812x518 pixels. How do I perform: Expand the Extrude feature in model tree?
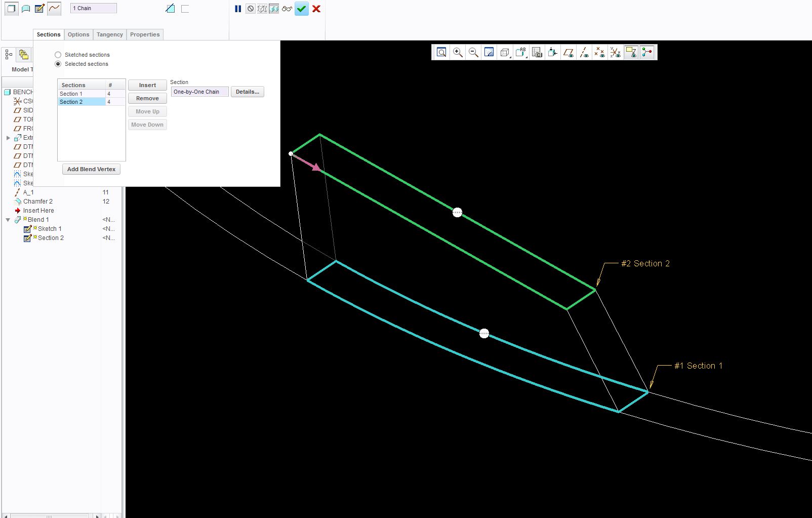[8, 138]
